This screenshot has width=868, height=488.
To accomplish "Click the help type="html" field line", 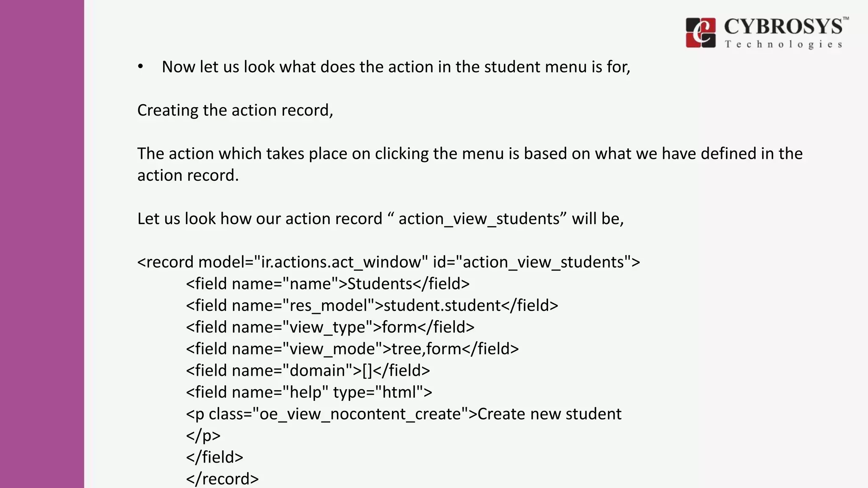I will 309,392.
